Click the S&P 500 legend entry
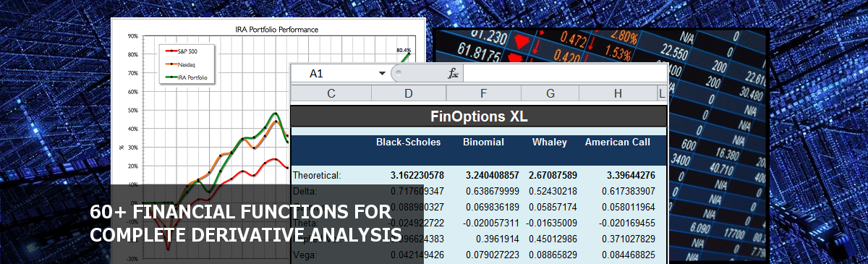The height and width of the screenshot is (264, 868). pyautogui.click(x=181, y=52)
